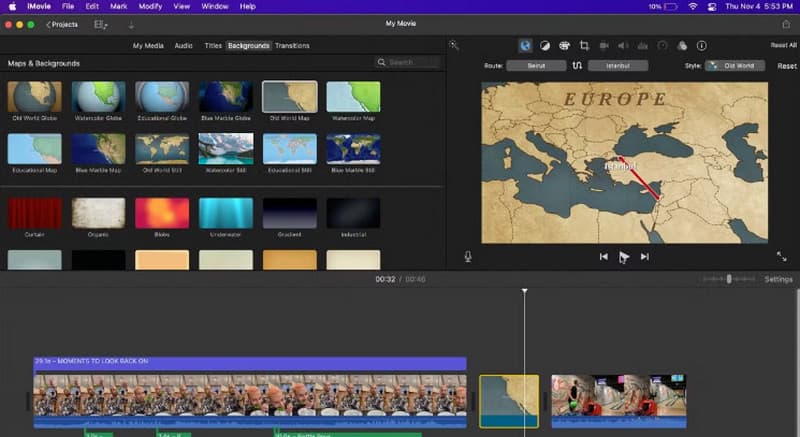
Task: Go back to Projects
Action: pyautogui.click(x=62, y=24)
